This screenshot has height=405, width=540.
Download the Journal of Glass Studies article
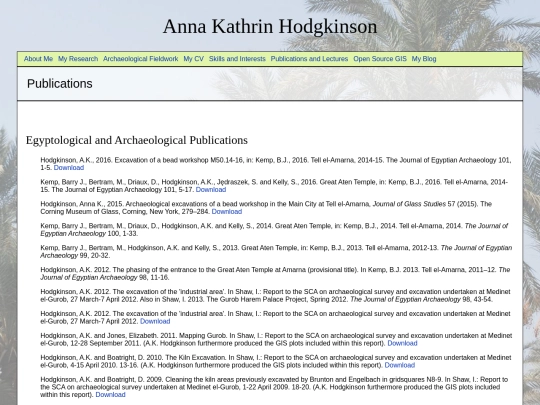point(227,212)
